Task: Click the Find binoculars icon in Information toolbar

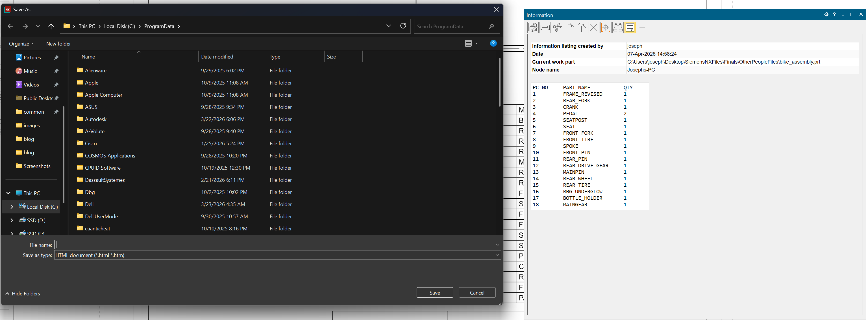Action: click(618, 27)
